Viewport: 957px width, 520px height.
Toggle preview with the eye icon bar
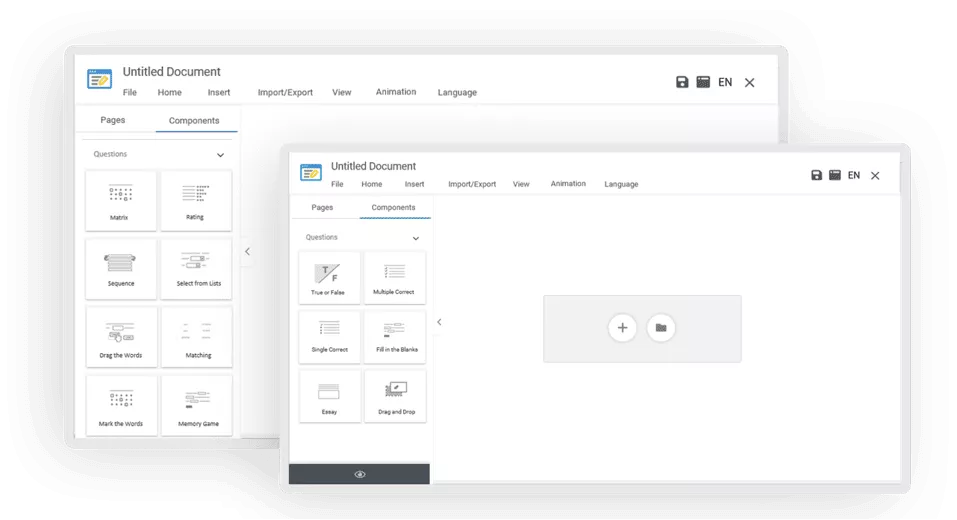click(x=359, y=474)
